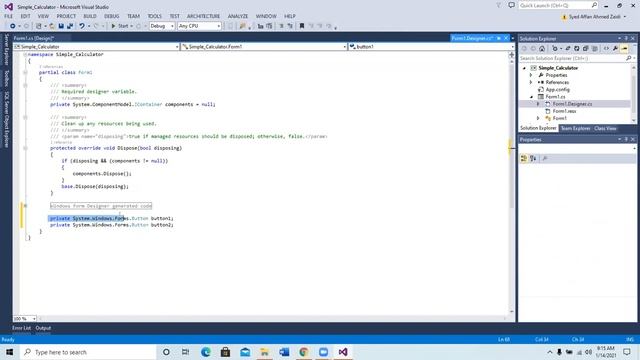Select App.config in Solution Explorer
Screen dimensions: 640x360
click(558, 90)
